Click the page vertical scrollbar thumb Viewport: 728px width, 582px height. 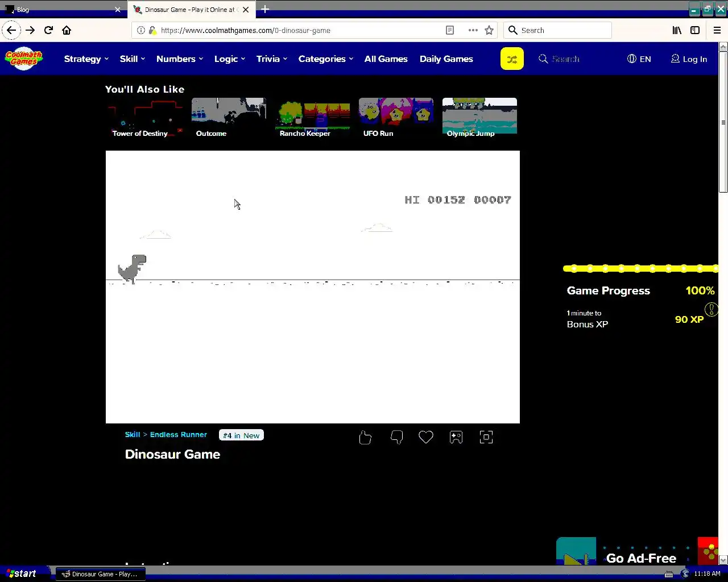tap(723, 122)
